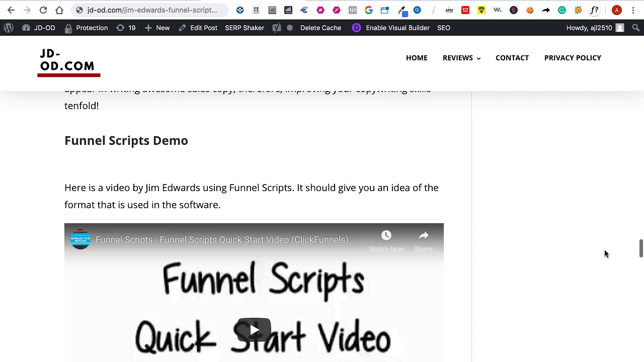The height and width of the screenshot is (362, 644).
Task: Open Howdy, ajl2510 account menu
Action: coord(595,28)
